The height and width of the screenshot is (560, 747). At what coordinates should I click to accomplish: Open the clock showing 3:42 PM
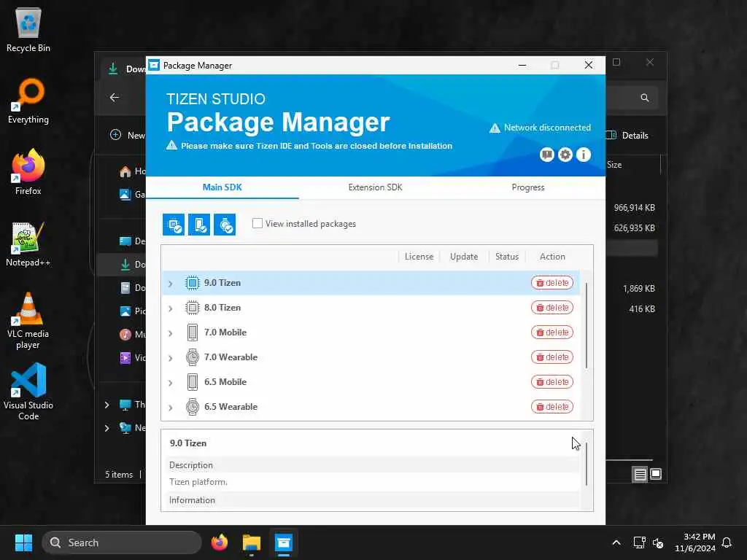coord(695,542)
